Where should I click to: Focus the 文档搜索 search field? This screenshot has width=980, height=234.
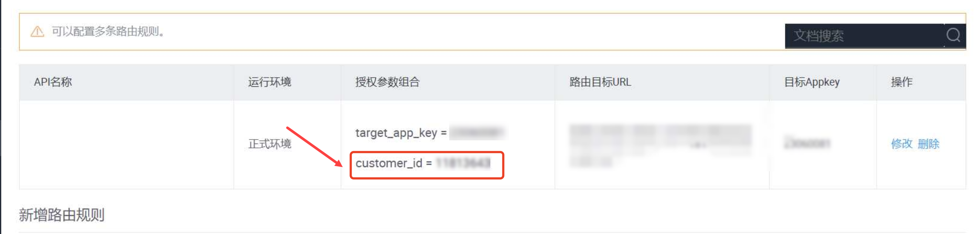coord(864,36)
